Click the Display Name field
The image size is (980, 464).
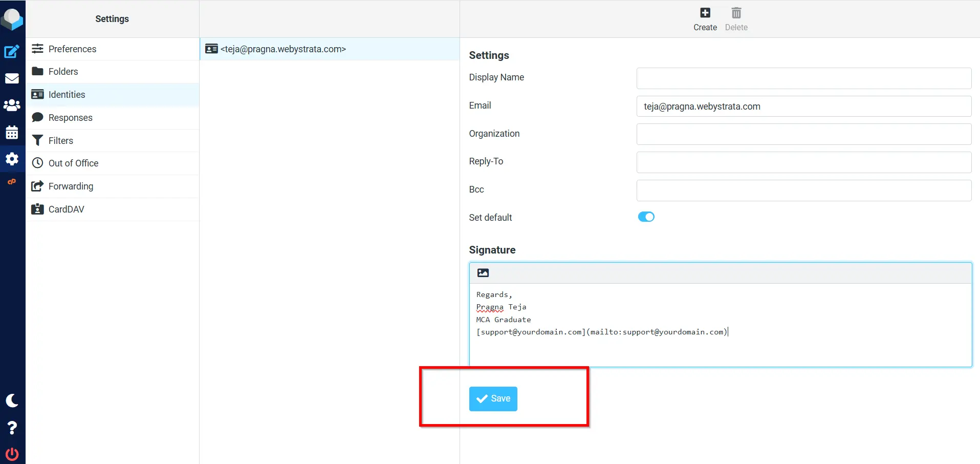pos(804,78)
